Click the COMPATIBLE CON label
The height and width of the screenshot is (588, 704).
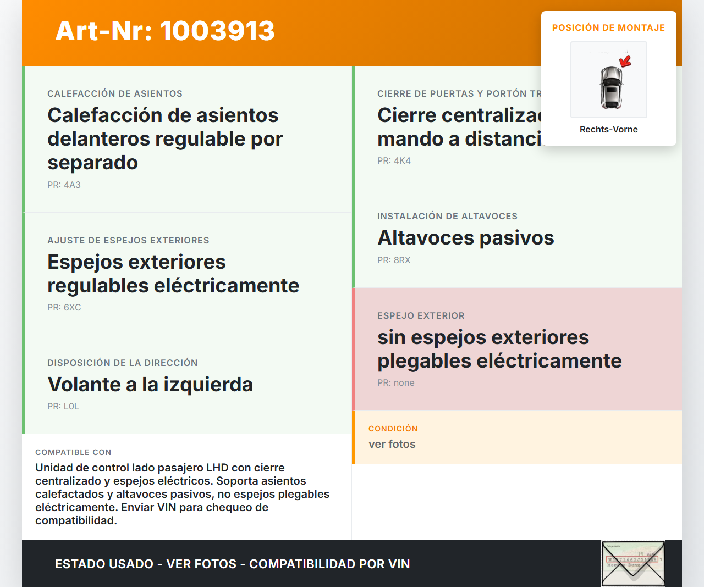click(x=73, y=452)
